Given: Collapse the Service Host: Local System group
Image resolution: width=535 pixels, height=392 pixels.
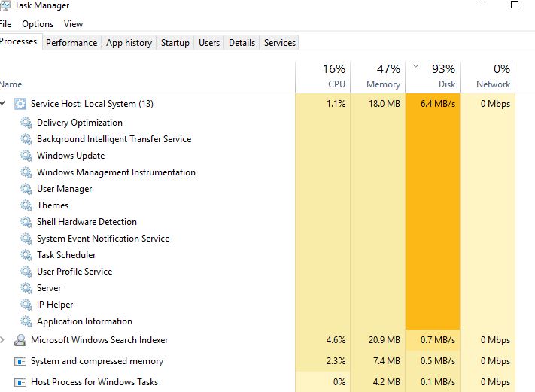Looking at the screenshot, I should [x=3, y=103].
